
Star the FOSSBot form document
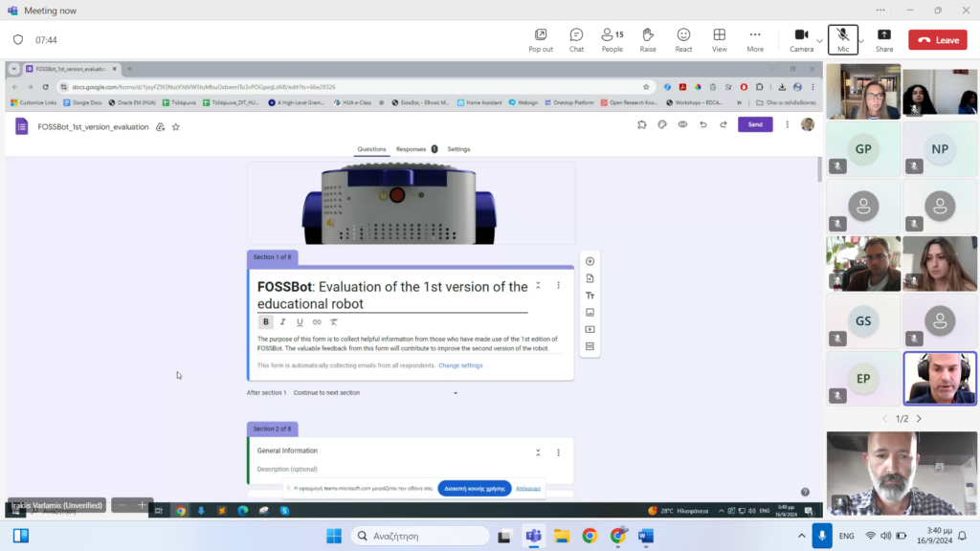(x=176, y=127)
